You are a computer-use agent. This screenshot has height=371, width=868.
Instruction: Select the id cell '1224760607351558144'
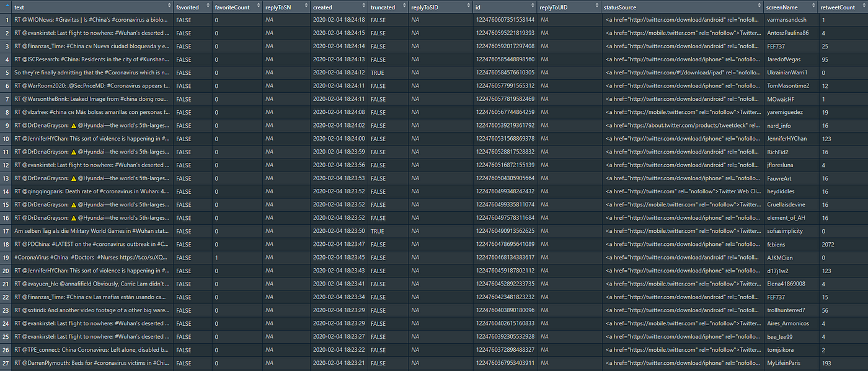tap(505, 20)
